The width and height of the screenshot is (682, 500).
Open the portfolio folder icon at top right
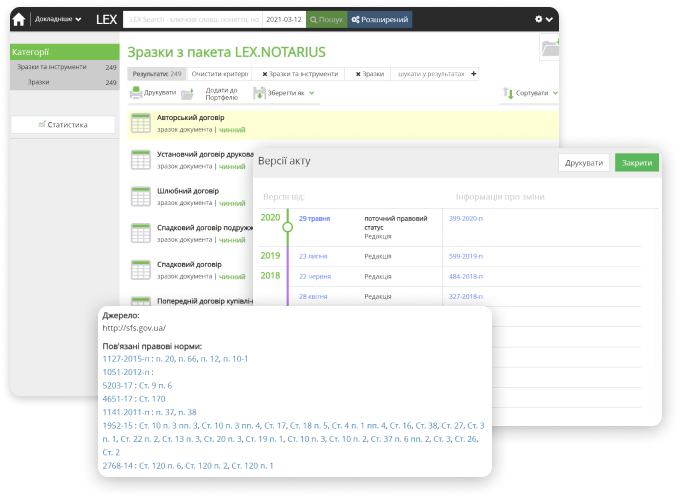tap(550, 47)
